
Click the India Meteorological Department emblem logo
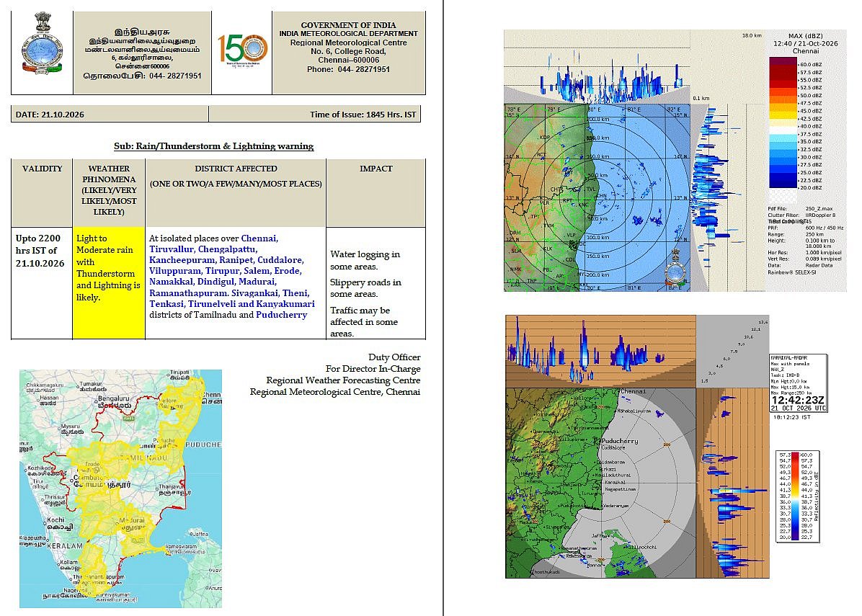[x=42, y=44]
